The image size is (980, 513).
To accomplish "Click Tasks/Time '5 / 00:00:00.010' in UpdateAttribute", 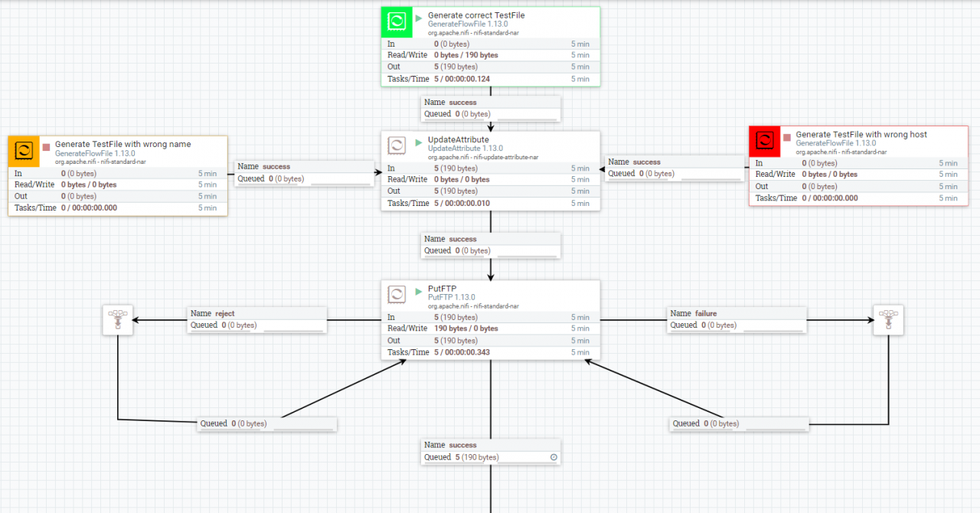I will [x=462, y=203].
